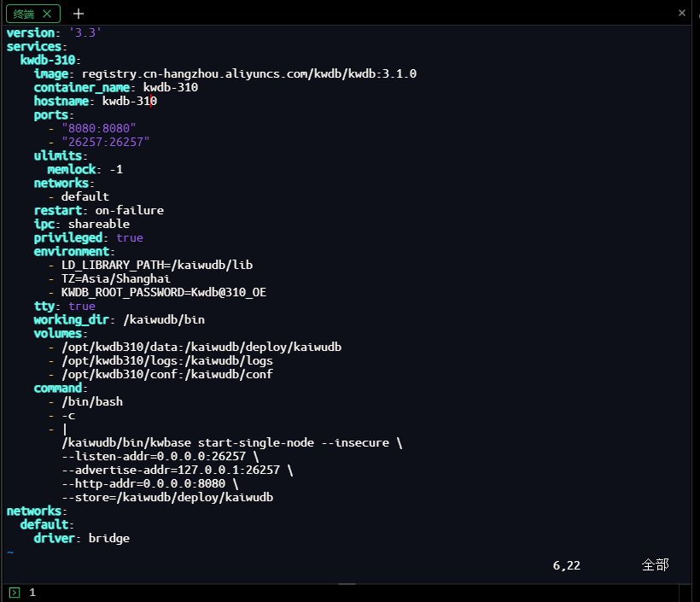Screen dimensions: 700x602
Task: Click the container_name kwdb-310 value
Action: 171,88
